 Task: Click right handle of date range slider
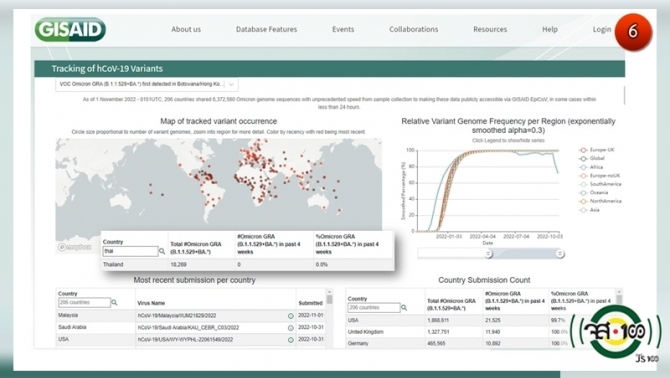(560, 254)
